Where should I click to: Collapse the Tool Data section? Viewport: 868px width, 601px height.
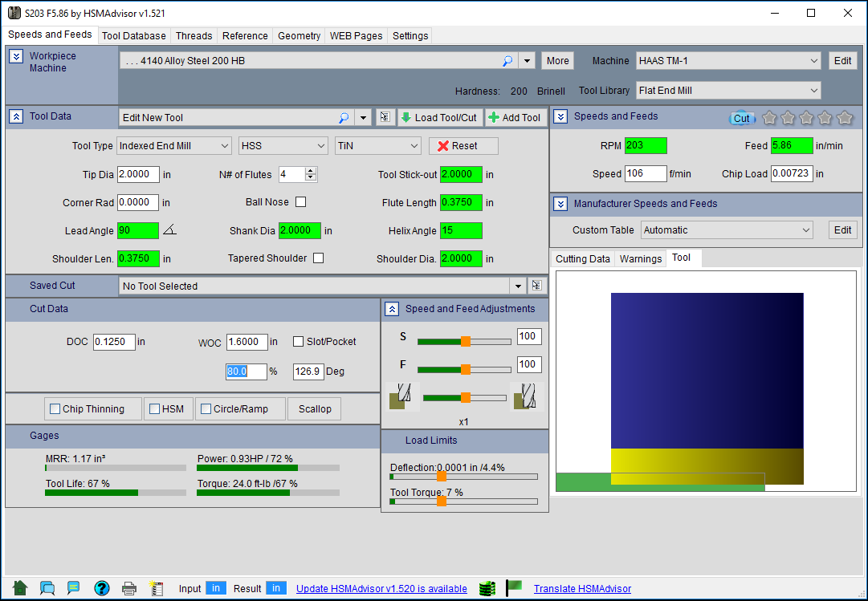(16, 116)
